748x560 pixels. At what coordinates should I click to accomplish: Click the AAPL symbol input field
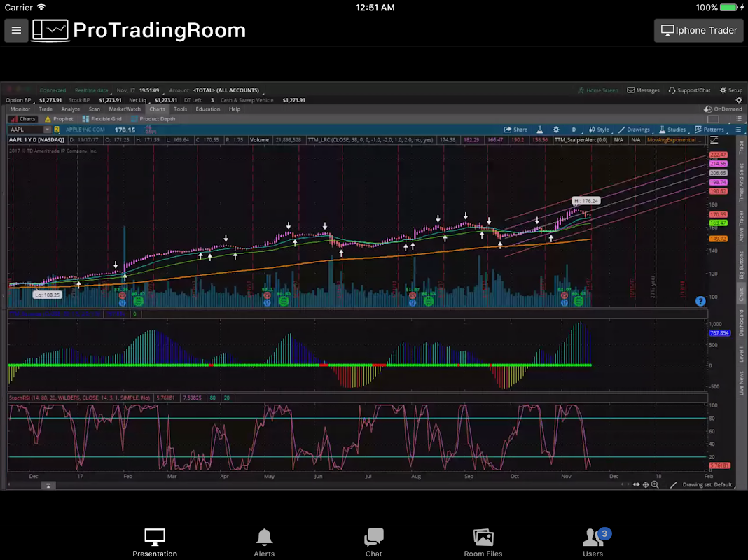tap(26, 129)
